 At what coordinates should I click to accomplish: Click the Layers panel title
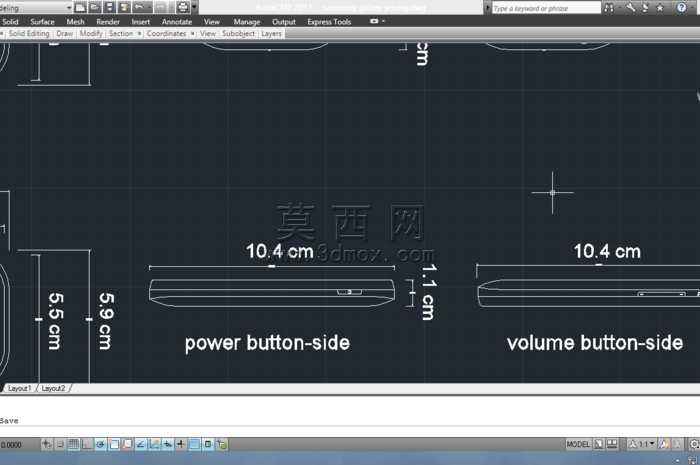coord(271,33)
